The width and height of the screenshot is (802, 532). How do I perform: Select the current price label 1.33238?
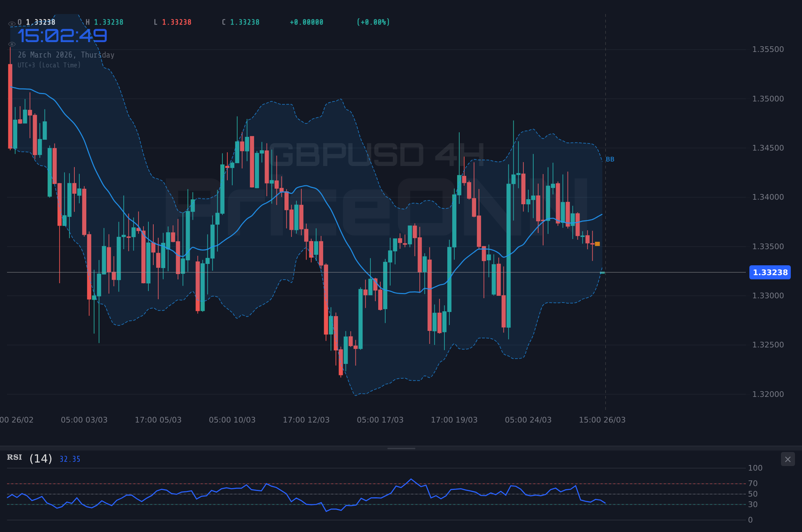tap(770, 272)
